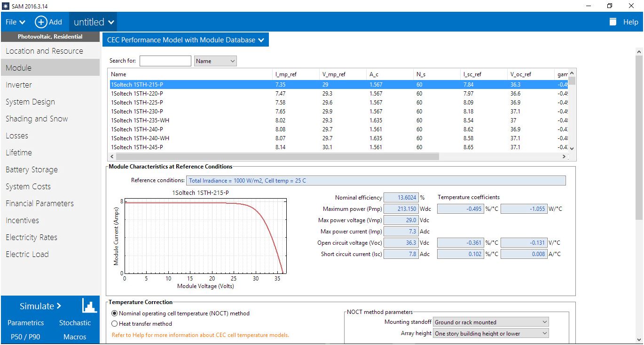Image resolution: width=644 pixels, height=345 pixels.
Task: Open the Parametrics tool
Action: (25, 323)
